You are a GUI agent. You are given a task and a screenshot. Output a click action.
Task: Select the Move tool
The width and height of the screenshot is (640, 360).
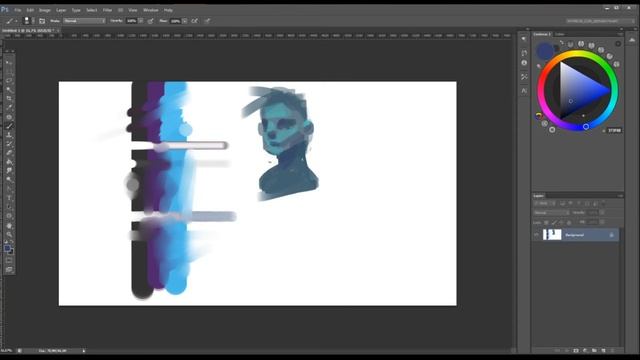[9, 62]
